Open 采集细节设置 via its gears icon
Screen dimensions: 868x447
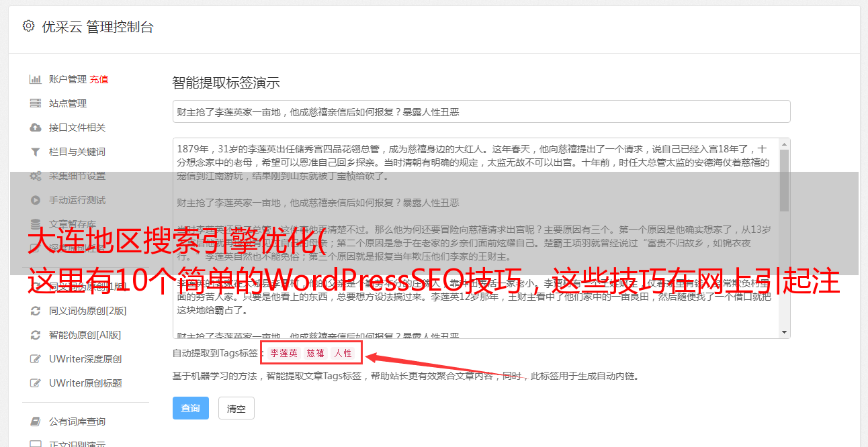coord(36,176)
